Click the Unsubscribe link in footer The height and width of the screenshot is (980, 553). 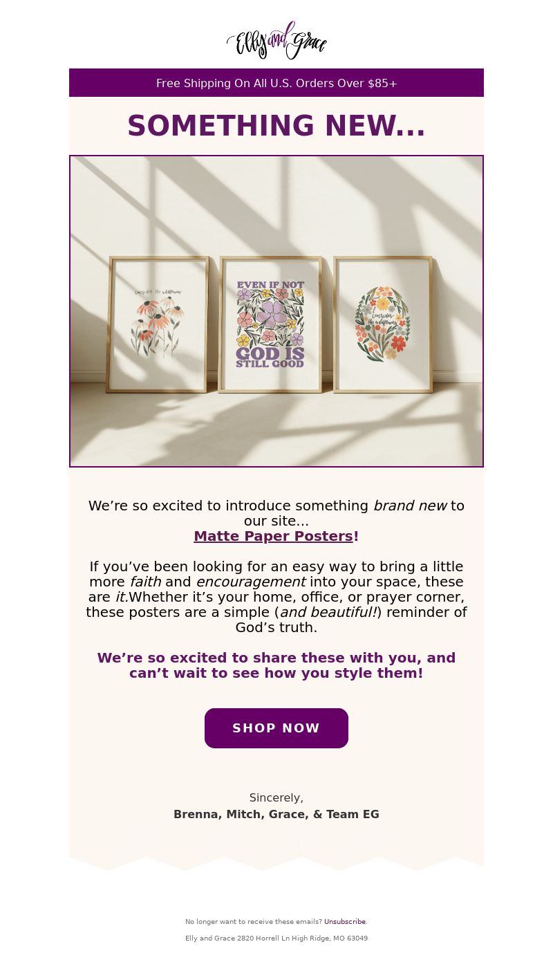345,922
